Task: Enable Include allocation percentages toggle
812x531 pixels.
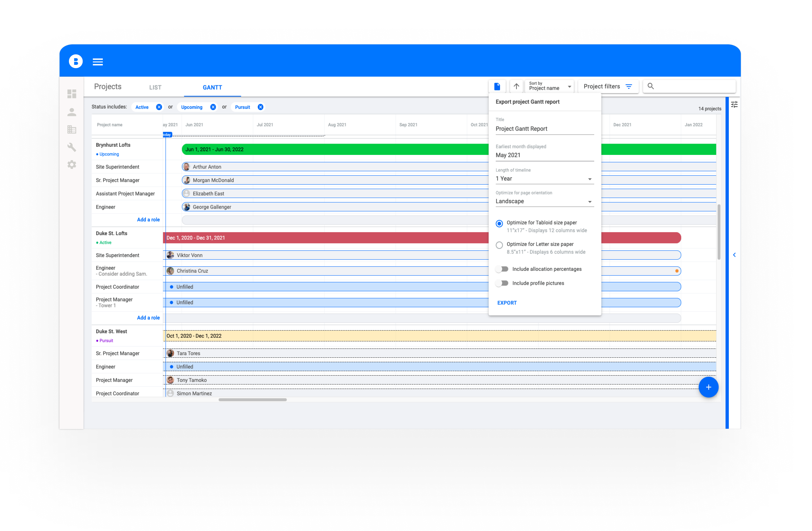Action: (502, 269)
